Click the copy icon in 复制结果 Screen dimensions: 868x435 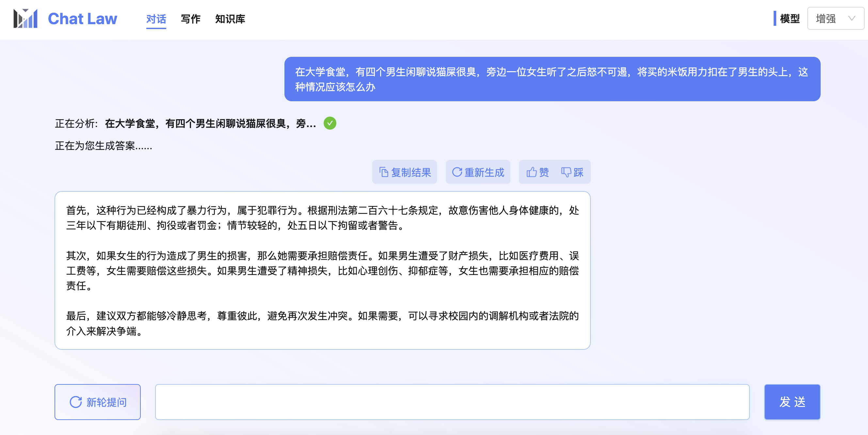point(383,172)
